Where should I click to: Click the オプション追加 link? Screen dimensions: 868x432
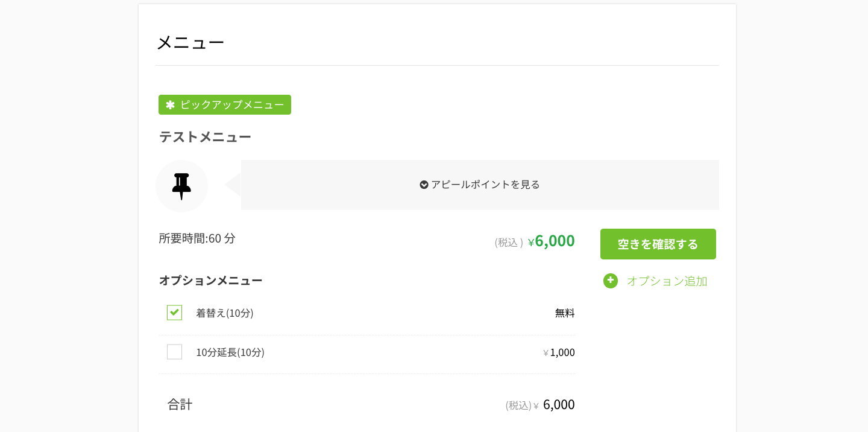point(667,281)
